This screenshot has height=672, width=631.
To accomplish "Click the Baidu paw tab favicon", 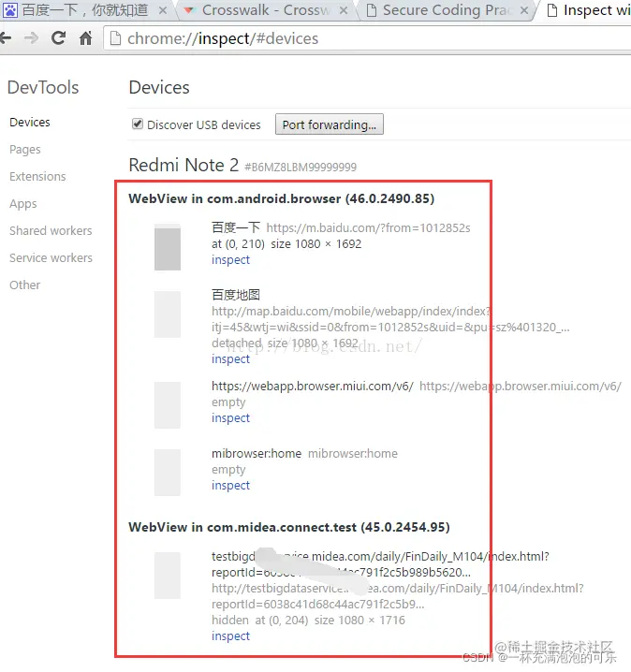I will point(10,10).
